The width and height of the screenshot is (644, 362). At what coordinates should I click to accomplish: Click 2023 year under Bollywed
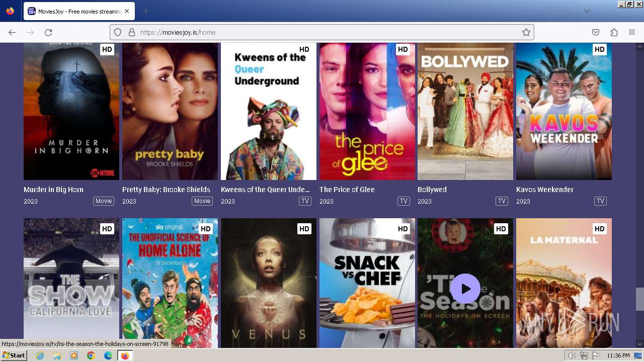(425, 201)
